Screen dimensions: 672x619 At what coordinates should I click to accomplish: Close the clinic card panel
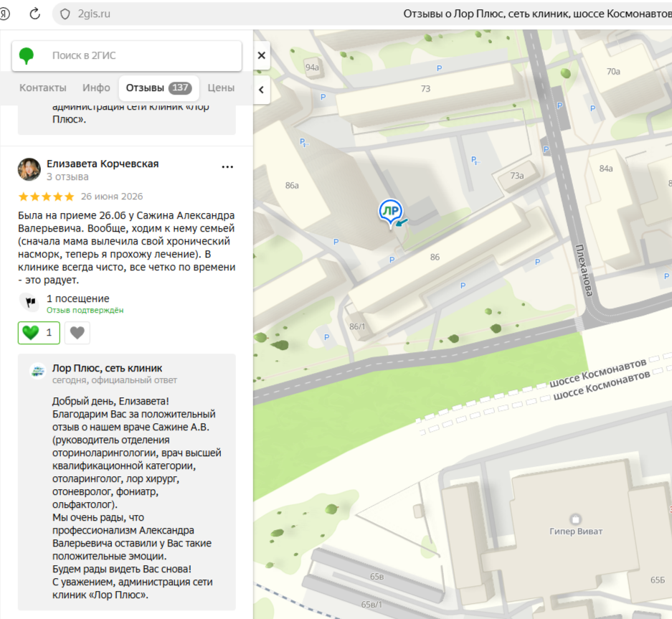click(x=262, y=55)
